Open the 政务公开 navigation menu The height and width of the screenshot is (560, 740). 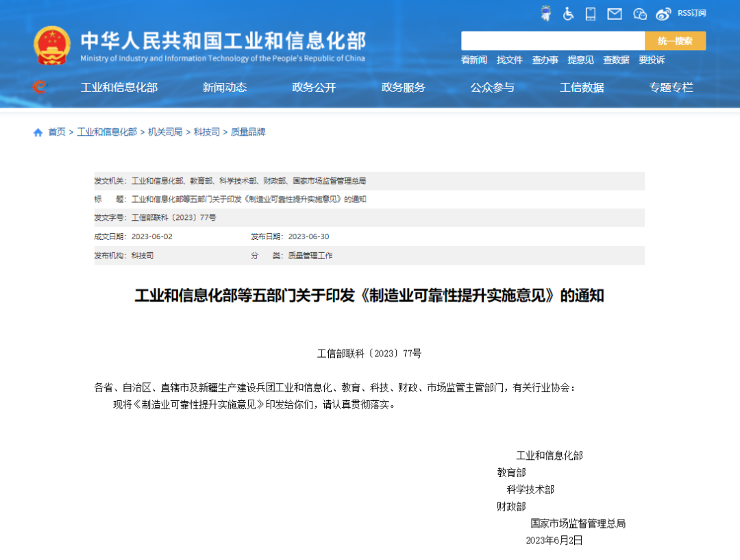coord(314,87)
